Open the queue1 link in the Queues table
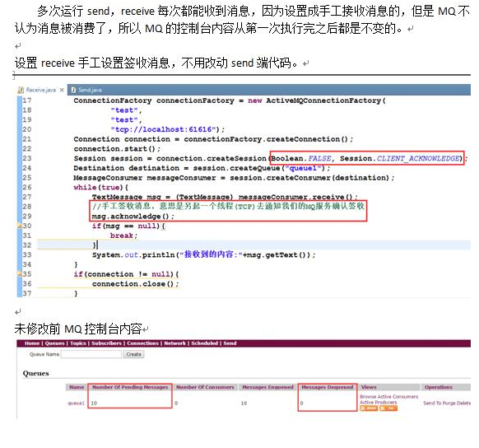479x448 pixels. 76,403
